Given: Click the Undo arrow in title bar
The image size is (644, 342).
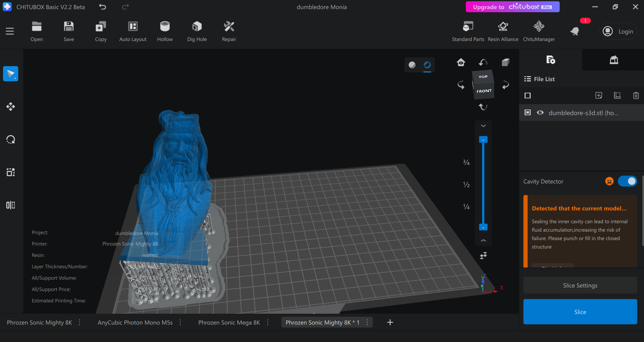Looking at the screenshot, I should point(103,7).
